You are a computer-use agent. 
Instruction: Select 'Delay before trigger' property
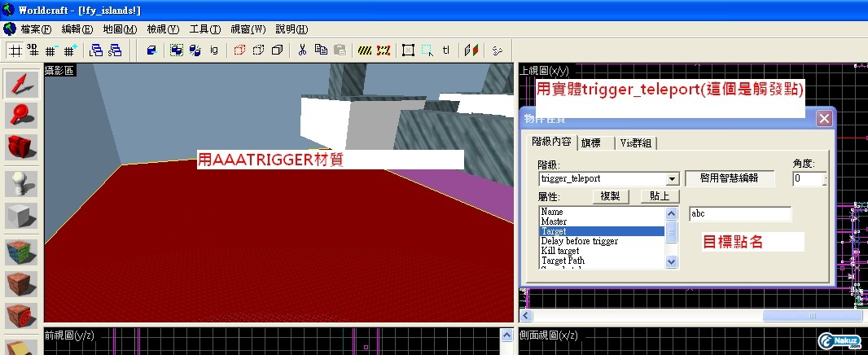point(602,241)
